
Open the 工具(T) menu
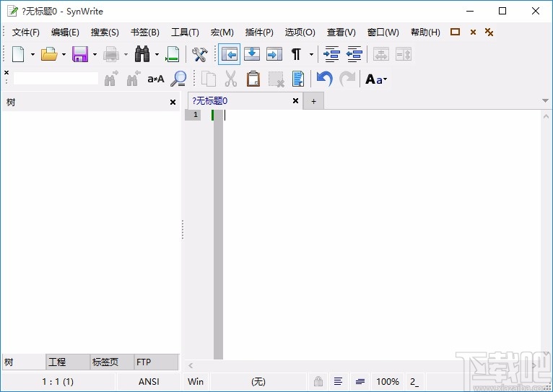pyautogui.click(x=185, y=32)
